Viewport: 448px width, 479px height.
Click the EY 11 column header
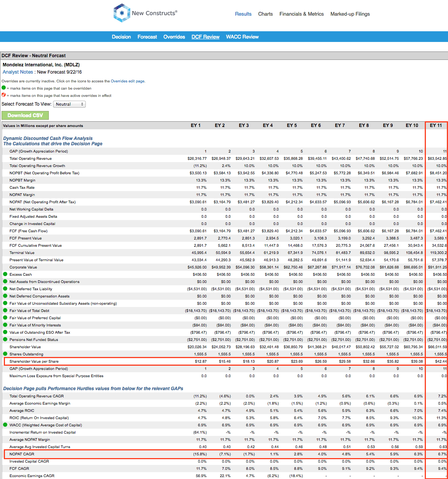pyautogui.click(x=436, y=125)
